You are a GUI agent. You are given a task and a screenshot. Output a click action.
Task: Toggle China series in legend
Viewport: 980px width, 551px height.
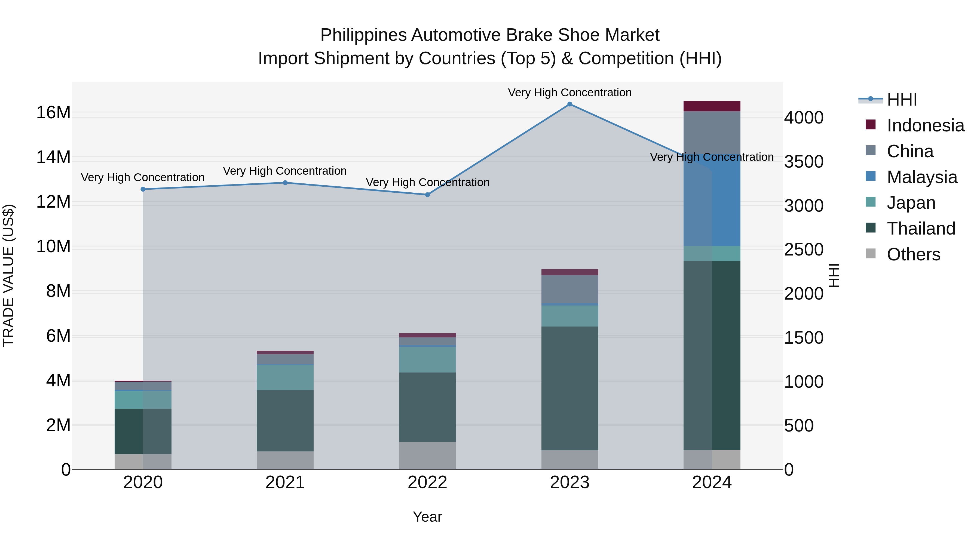click(899, 151)
